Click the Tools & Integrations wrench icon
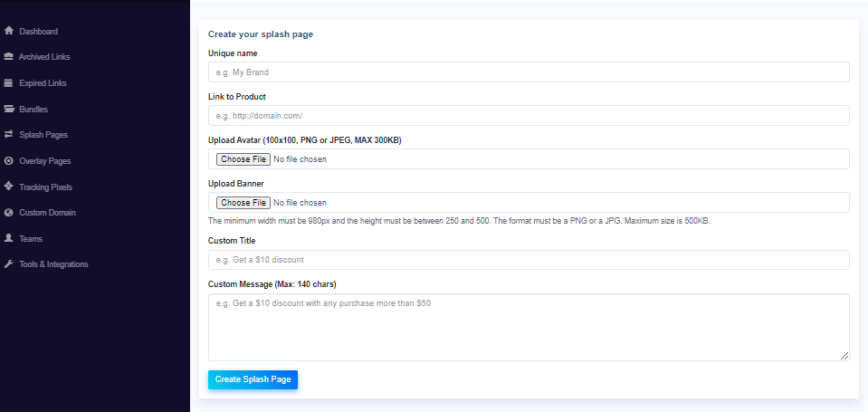 (8, 264)
